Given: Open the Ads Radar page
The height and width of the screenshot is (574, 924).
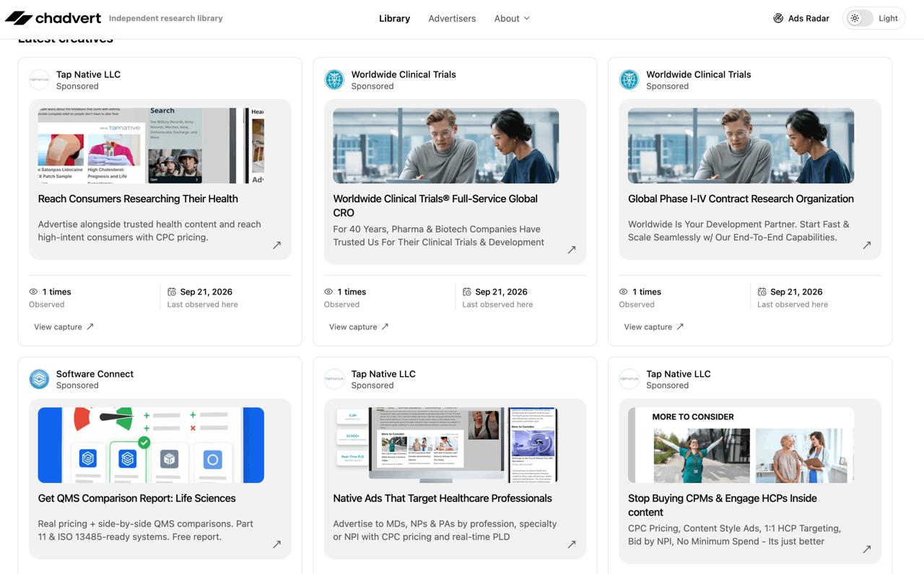Looking at the screenshot, I should coord(801,18).
